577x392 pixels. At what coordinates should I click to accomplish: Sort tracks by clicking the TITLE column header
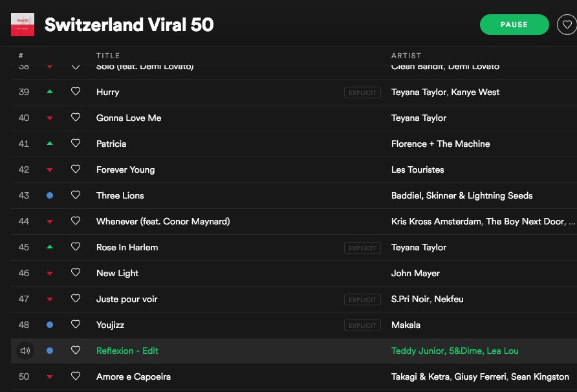point(108,56)
